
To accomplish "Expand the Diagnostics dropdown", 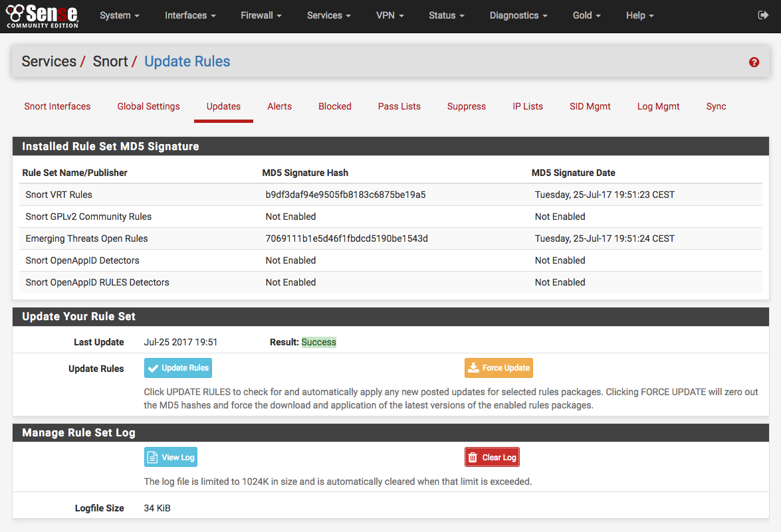I will pyautogui.click(x=518, y=15).
